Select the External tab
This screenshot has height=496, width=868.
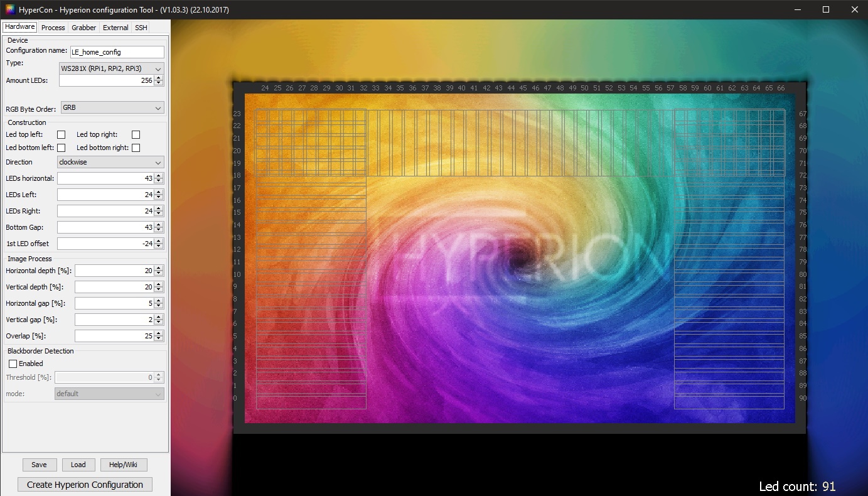(x=115, y=28)
